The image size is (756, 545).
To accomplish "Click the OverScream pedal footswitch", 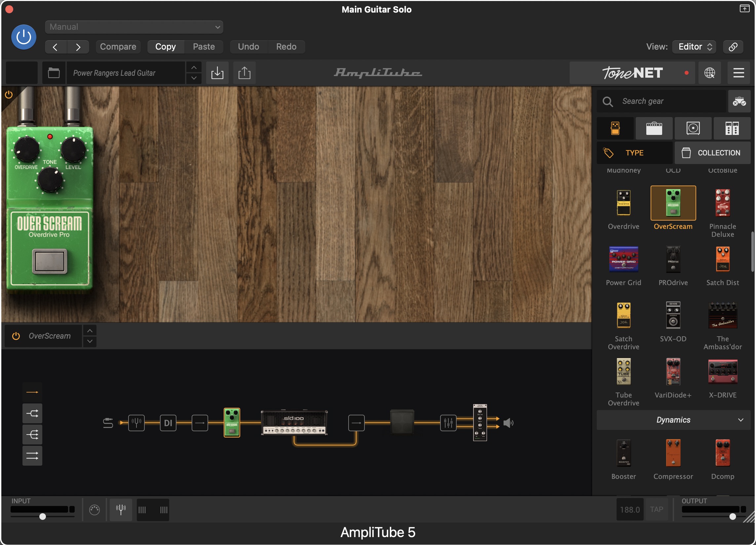I will [50, 261].
